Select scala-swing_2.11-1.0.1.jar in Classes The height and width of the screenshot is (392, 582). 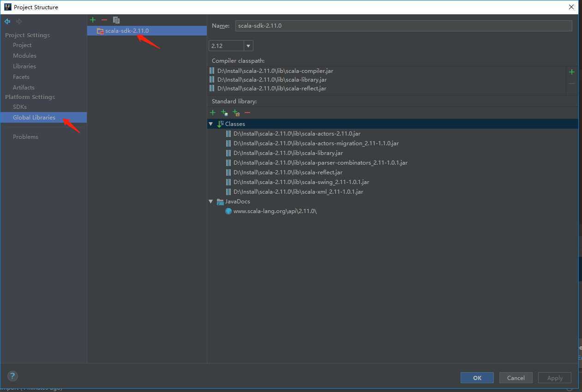click(301, 182)
